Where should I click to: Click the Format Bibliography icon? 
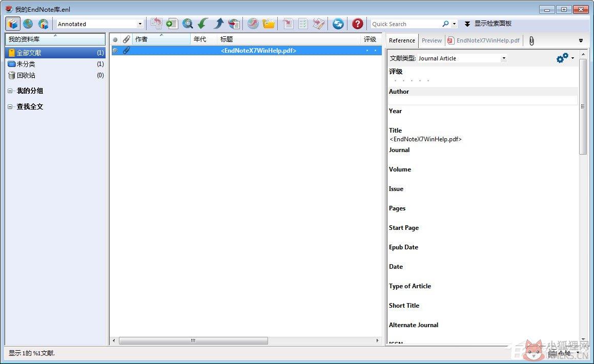[x=303, y=24]
